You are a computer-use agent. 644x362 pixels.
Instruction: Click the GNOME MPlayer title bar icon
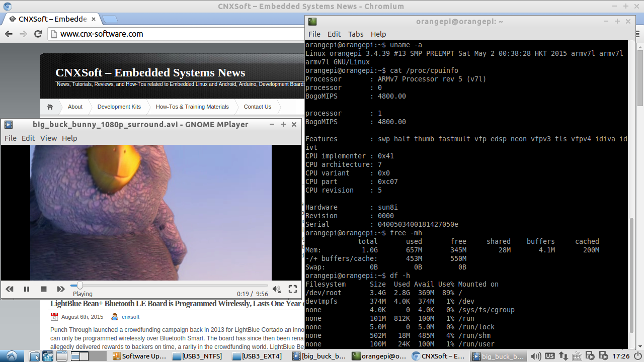[9, 124]
